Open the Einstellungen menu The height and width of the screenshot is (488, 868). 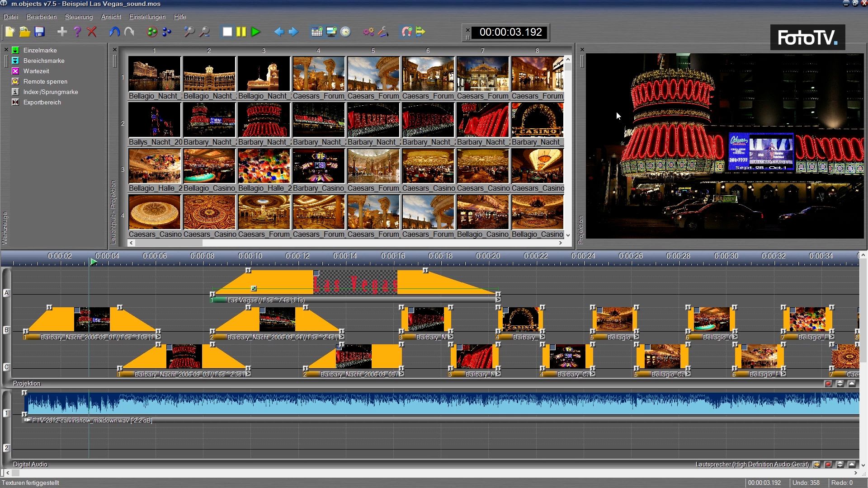(x=147, y=17)
